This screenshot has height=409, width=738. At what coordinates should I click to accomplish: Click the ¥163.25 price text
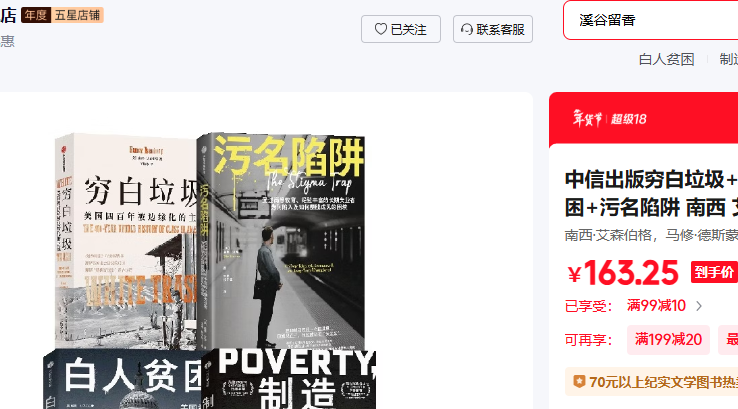tap(623, 273)
